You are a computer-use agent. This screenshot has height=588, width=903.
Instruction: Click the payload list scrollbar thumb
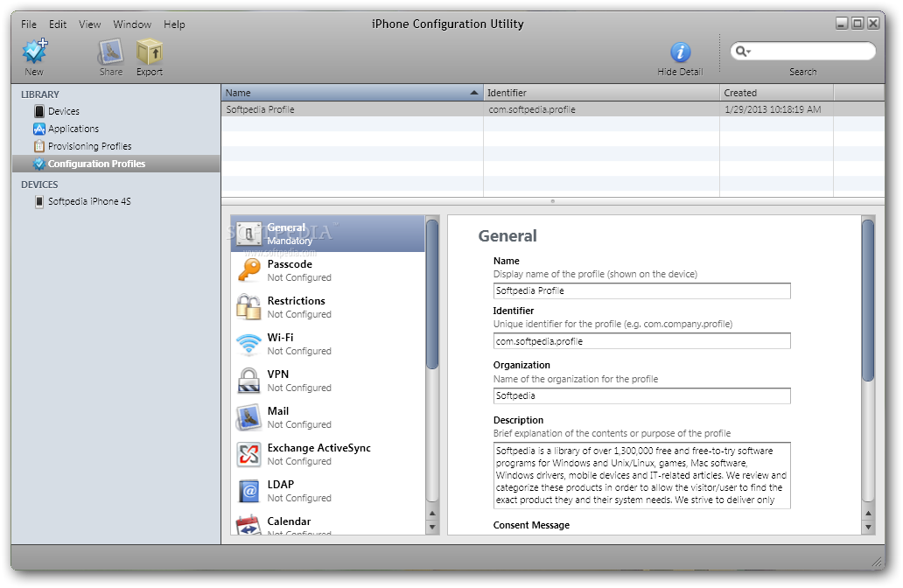(432, 294)
